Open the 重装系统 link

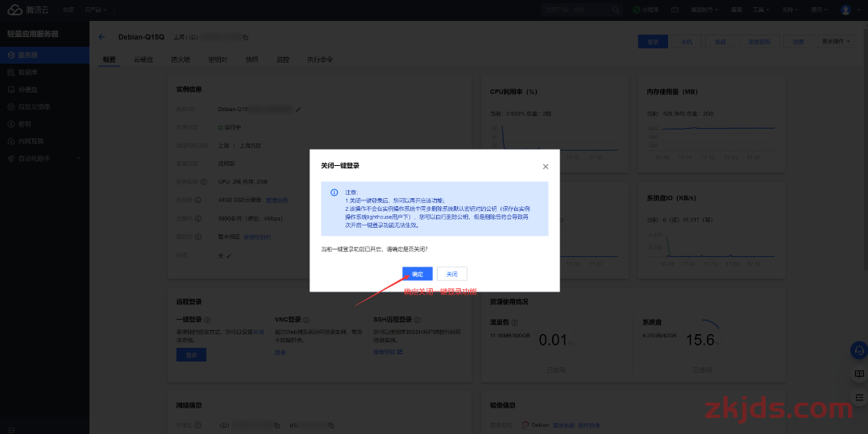(x=563, y=425)
